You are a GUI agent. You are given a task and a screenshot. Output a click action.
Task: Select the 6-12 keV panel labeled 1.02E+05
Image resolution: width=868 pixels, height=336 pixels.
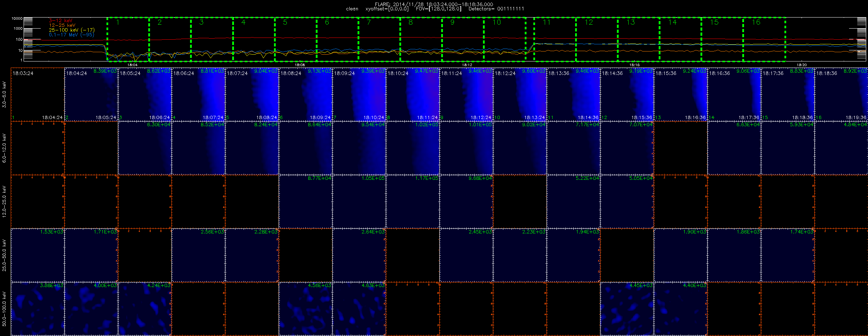(x=413, y=148)
